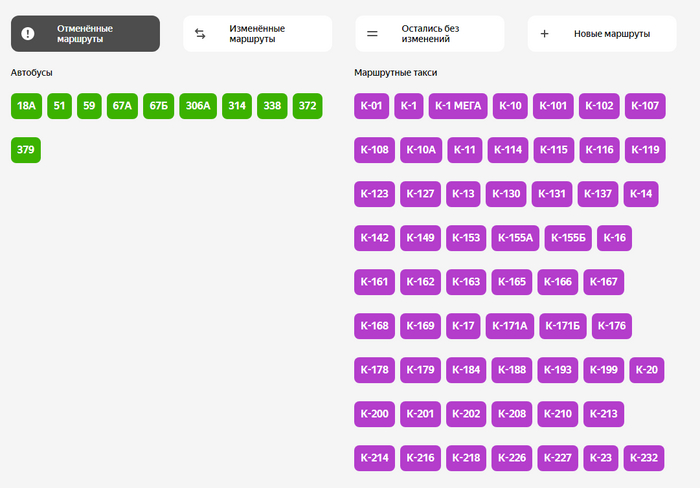
Task: Click the exclamation icon on cancelled routes tab
Action: click(x=28, y=33)
